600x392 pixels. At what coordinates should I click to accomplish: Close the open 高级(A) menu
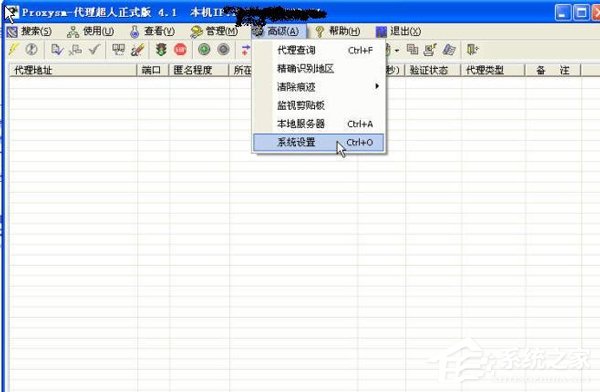(279, 31)
